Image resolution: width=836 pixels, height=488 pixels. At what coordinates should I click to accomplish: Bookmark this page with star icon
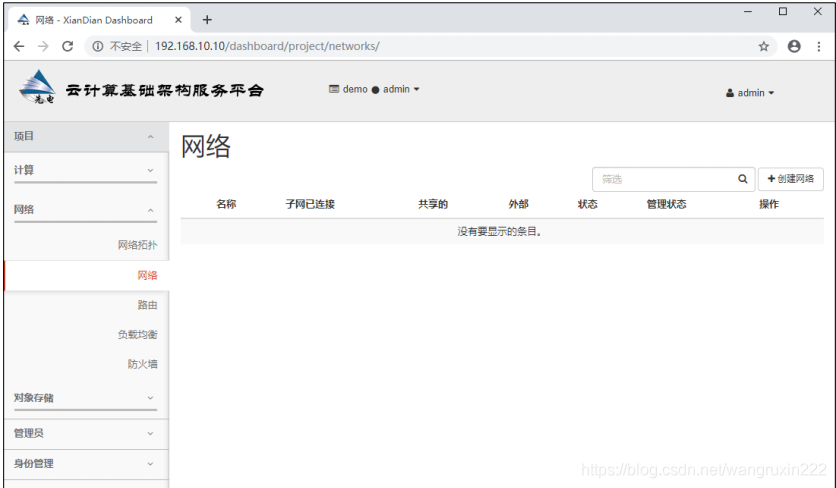point(763,46)
